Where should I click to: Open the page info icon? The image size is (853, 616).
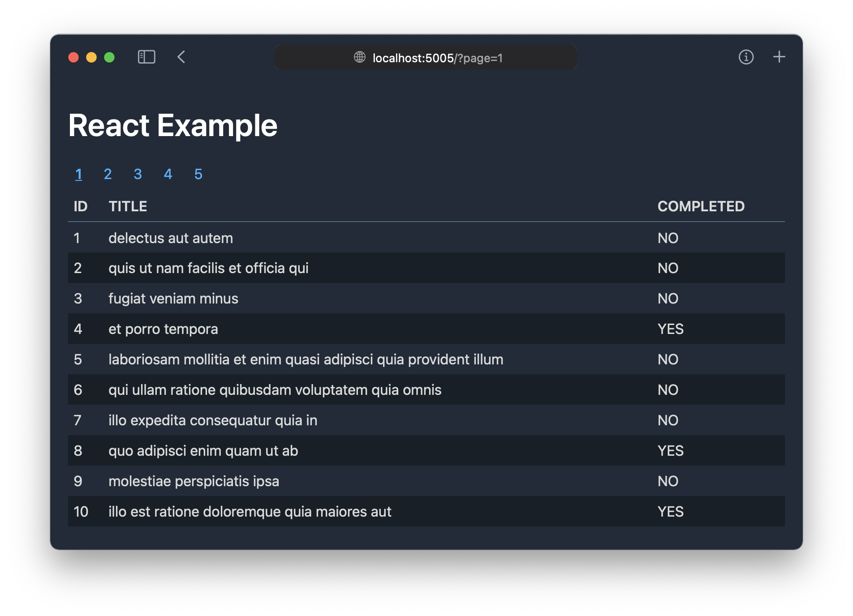746,57
